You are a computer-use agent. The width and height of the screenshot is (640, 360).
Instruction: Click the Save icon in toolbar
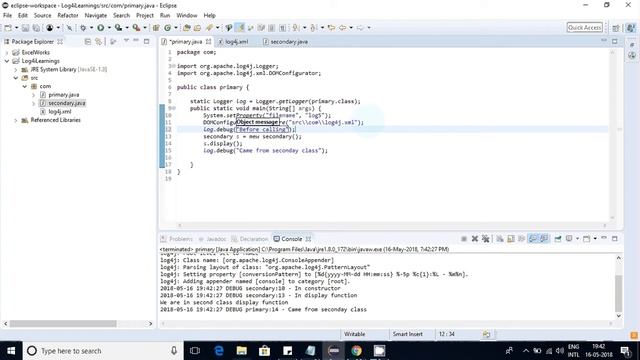25,28
